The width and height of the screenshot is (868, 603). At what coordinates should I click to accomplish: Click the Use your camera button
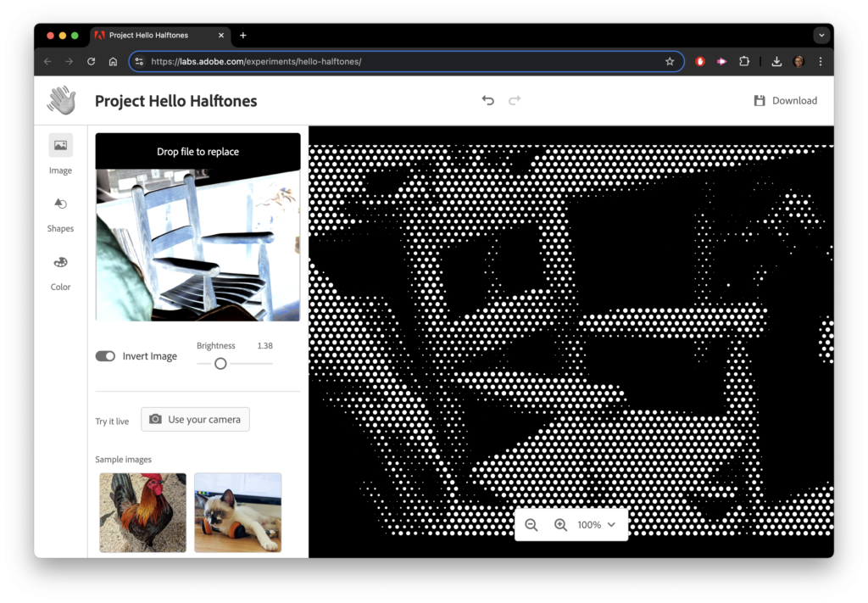[196, 419]
